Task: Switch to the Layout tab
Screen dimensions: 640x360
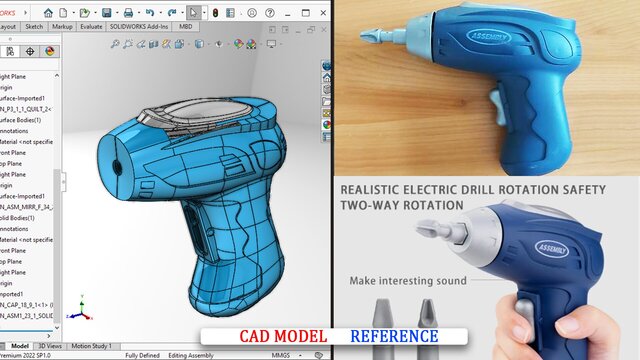Action: pos(8,27)
